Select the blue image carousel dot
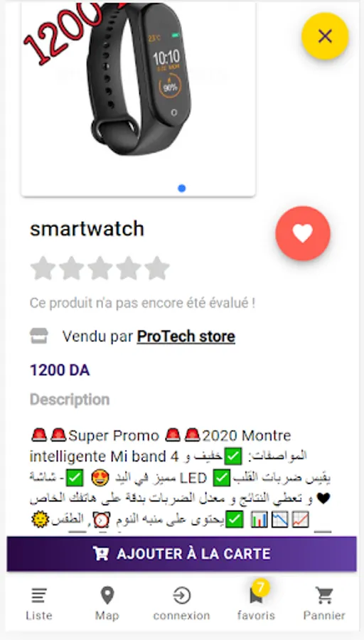Screen dimensions: 364x640 (x=182, y=188)
